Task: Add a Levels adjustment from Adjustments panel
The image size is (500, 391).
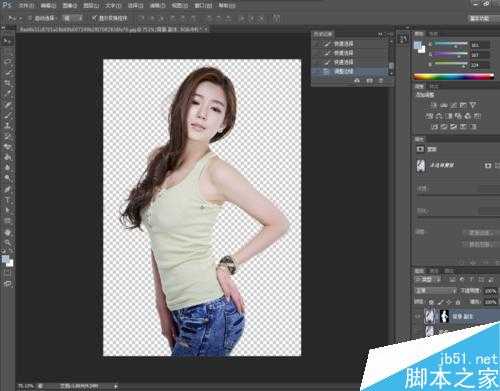Action: (x=444, y=105)
